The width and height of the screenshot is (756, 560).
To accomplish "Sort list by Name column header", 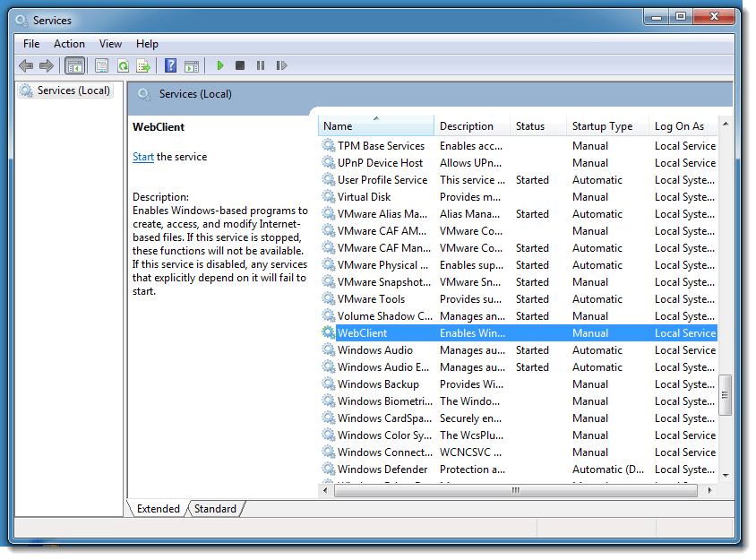I will pos(338,126).
